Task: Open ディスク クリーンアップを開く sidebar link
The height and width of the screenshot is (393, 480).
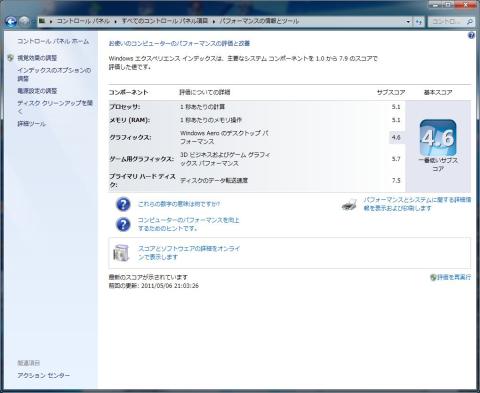Action: (55, 107)
